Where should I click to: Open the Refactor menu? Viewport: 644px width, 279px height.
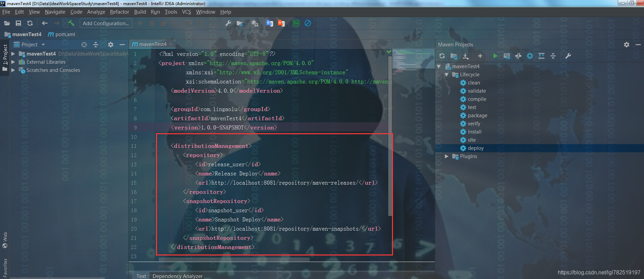point(119,12)
